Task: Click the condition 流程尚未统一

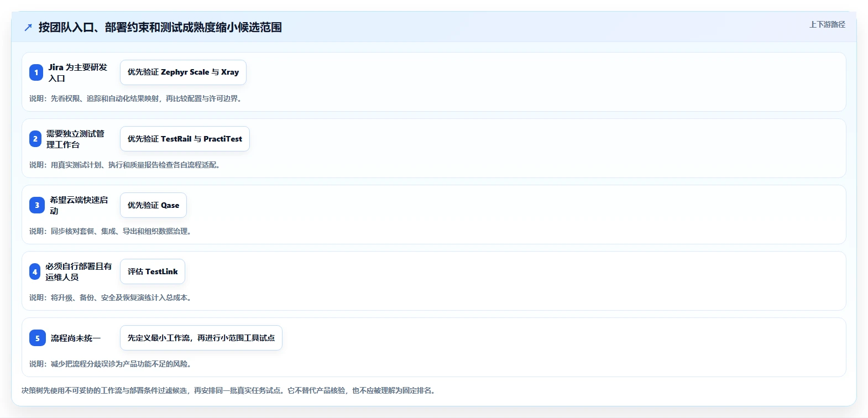Action: 76,338
